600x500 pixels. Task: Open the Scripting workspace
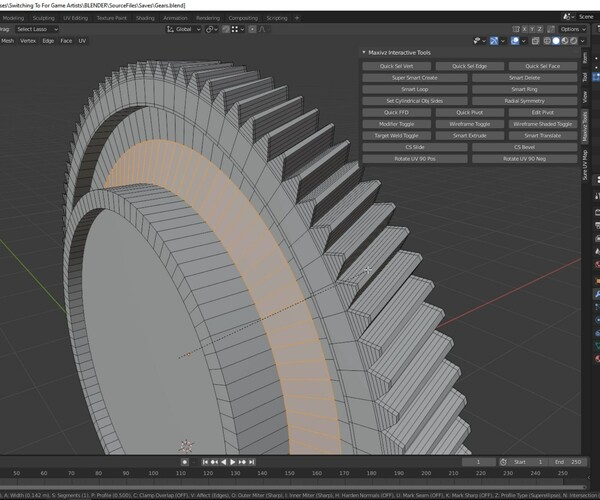point(277,18)
